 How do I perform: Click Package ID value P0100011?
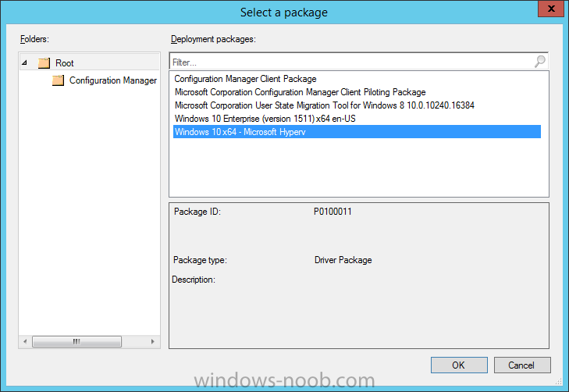pos(333,212)
